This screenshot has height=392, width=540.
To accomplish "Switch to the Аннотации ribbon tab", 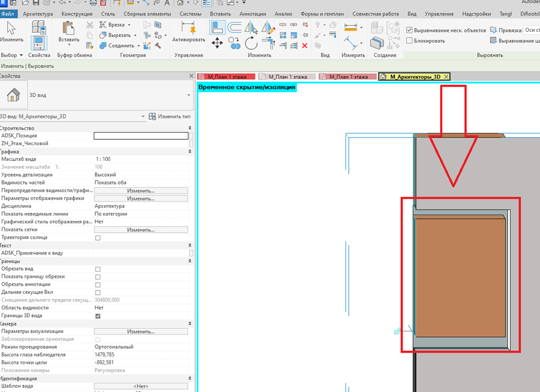I will tap(253, 14).
